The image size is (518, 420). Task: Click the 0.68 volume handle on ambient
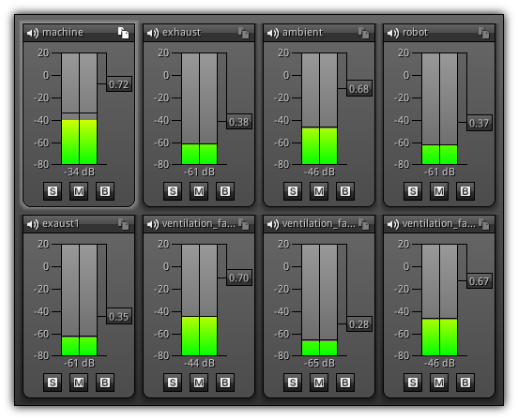click(x=359, y=89)
